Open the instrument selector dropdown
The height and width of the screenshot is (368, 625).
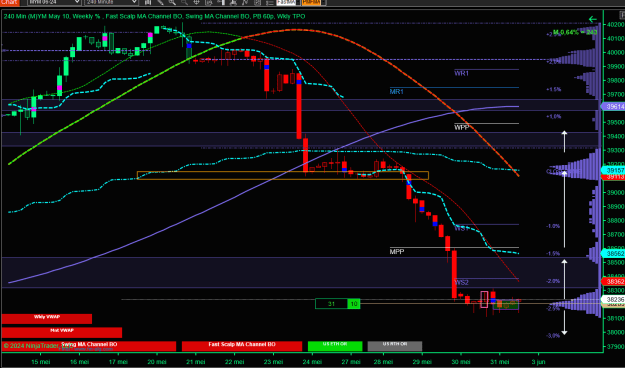click(54, 2)
